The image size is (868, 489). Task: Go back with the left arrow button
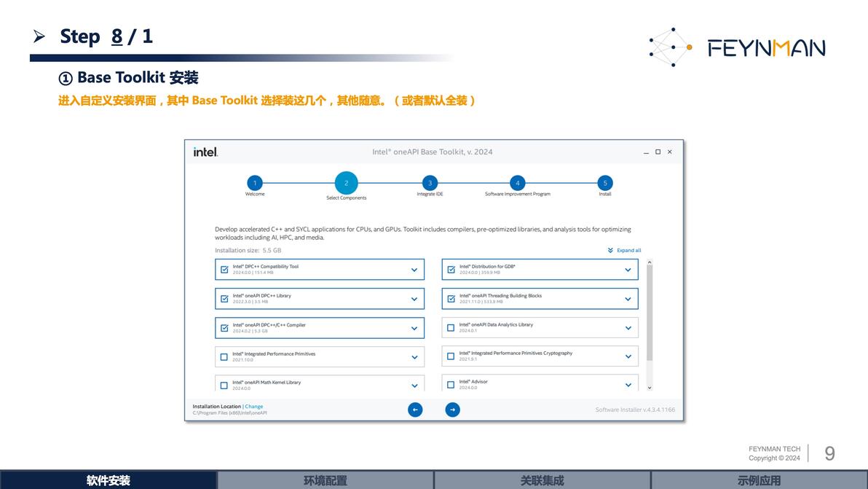(415, 410)
